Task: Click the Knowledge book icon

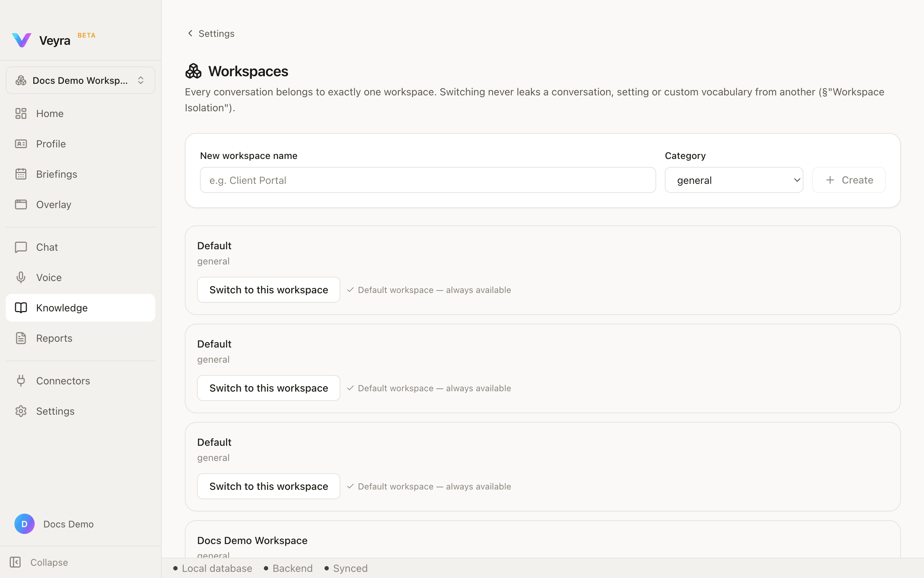Action: tap(21, 308)
